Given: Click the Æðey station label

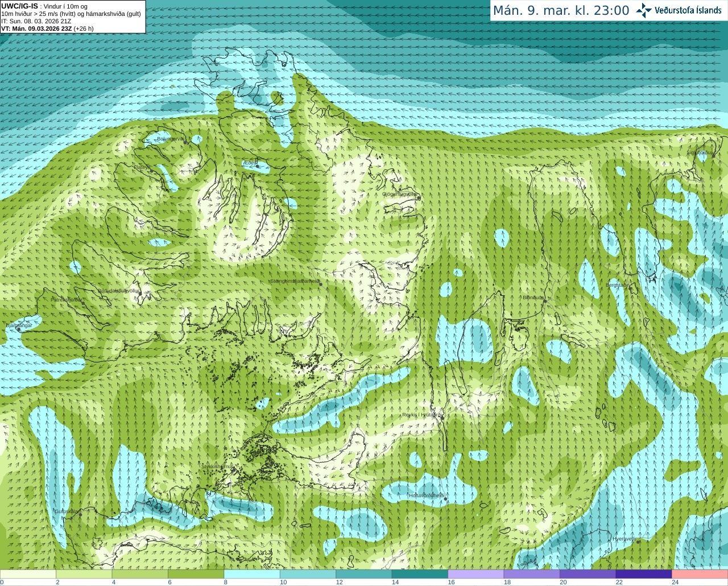Looking at the screenshot, I should [250, 163].
